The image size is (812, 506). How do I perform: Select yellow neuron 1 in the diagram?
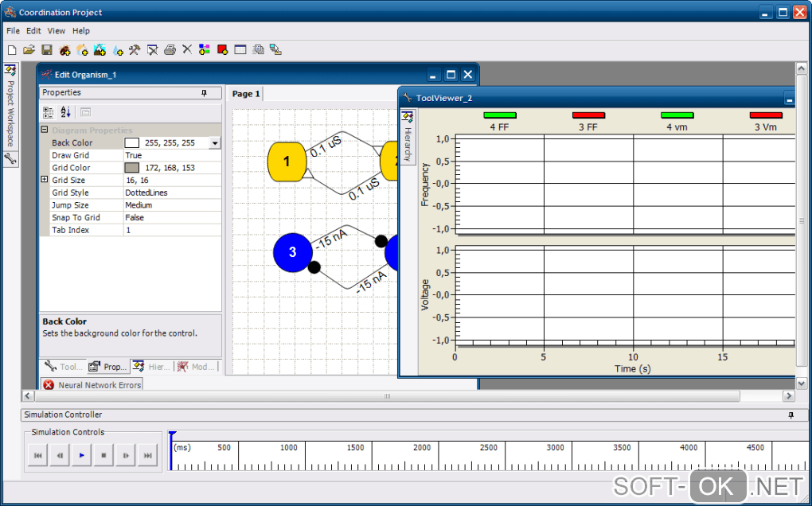pyautogui.click(x=287, y=162)
